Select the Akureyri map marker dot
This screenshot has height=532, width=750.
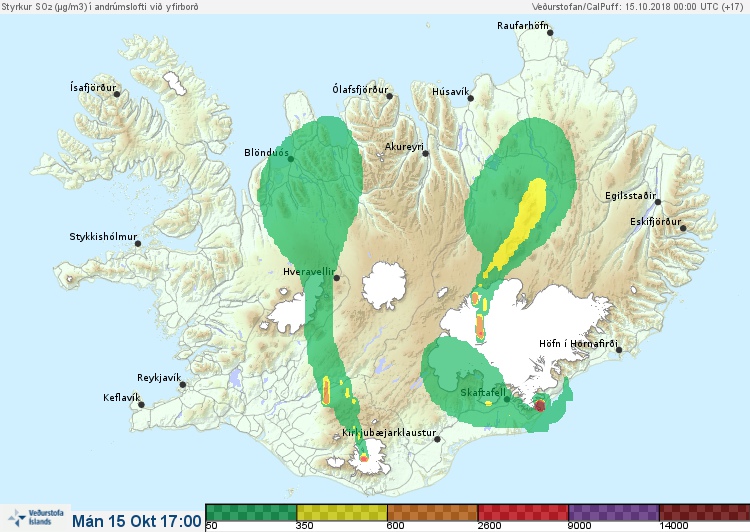[x=426, y=154]
